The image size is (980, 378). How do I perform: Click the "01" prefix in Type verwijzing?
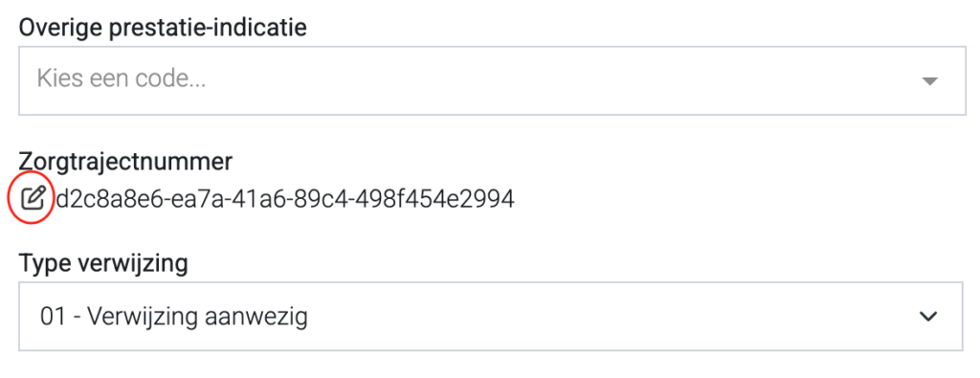pyautogui.click(x=52, y=317)
